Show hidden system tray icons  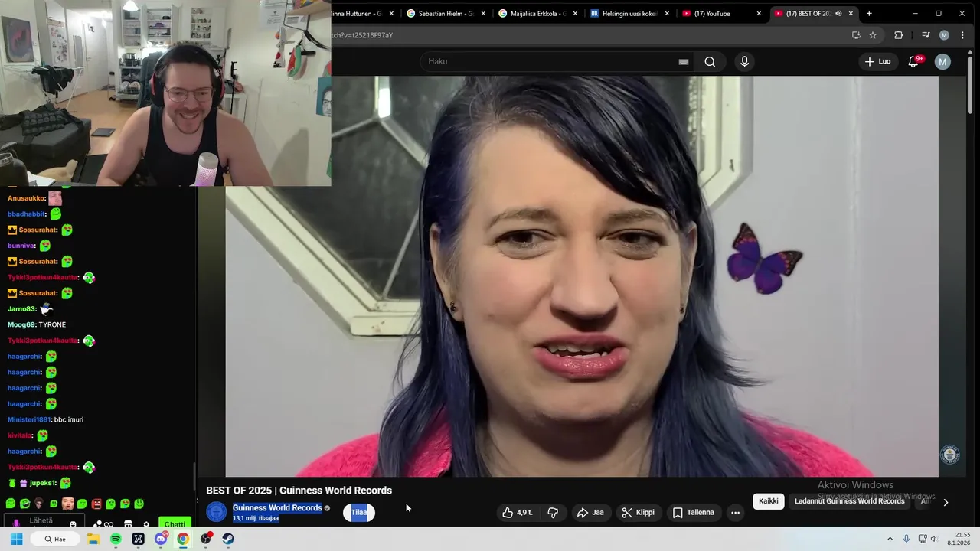click(890, 539)
